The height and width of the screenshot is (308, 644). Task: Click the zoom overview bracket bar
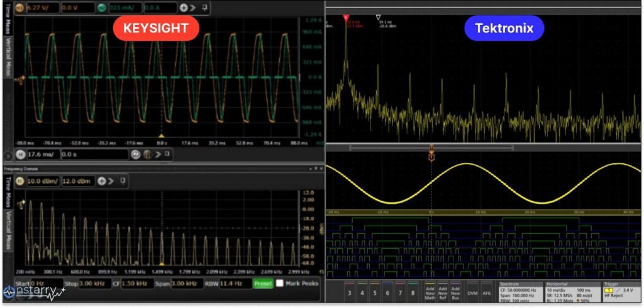coord(431,148)
